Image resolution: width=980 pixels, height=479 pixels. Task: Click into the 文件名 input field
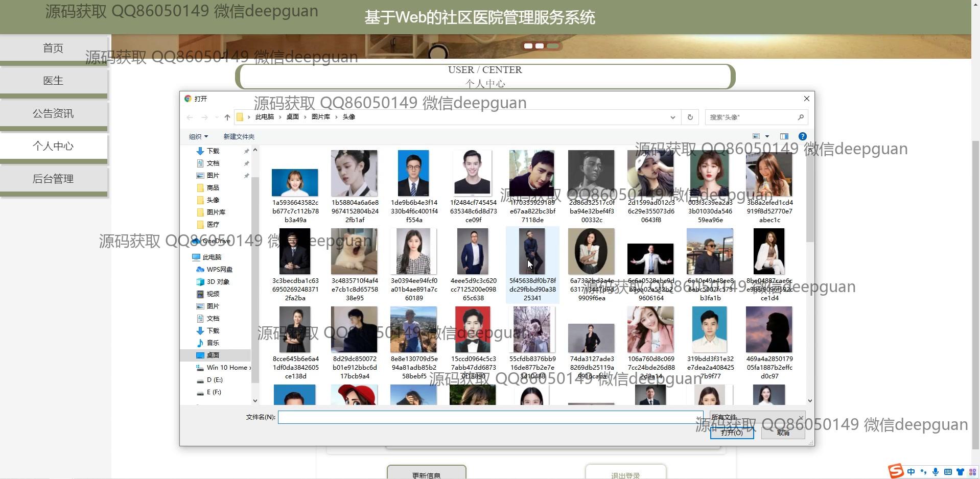(489, 417)
